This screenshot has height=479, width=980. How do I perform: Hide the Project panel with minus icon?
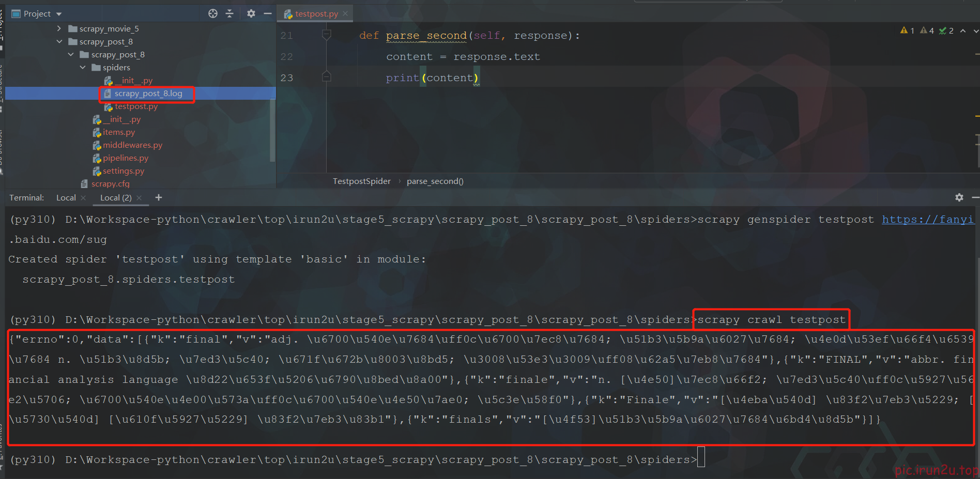pyautogui.click(x=267, y=13)
